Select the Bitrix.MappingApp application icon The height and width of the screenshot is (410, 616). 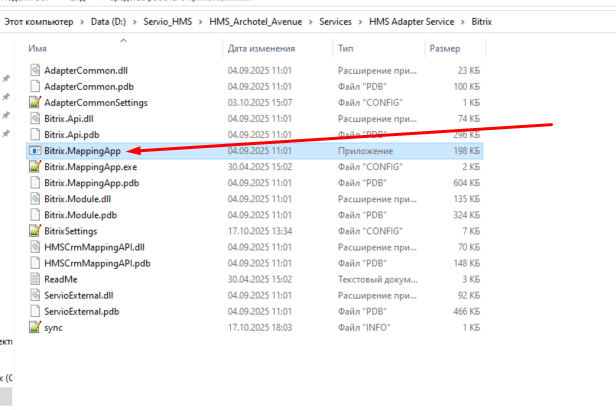point(35,151)
